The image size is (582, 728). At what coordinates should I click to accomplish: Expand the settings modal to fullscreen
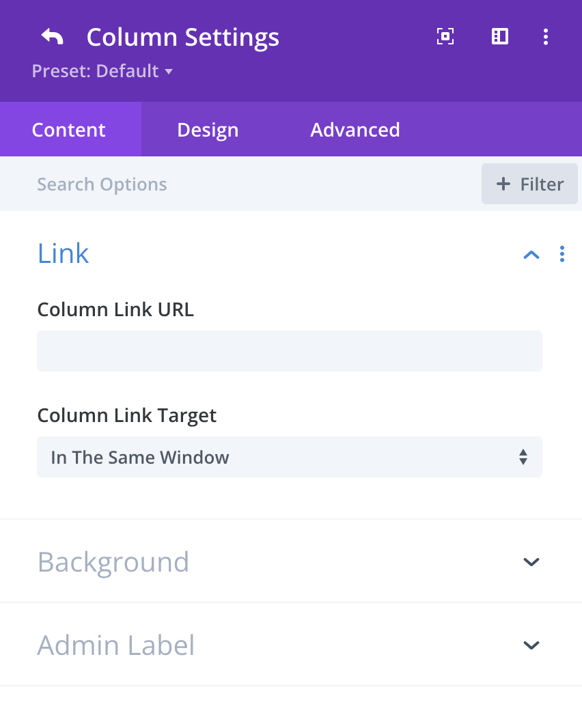click(x=445, y=37)
